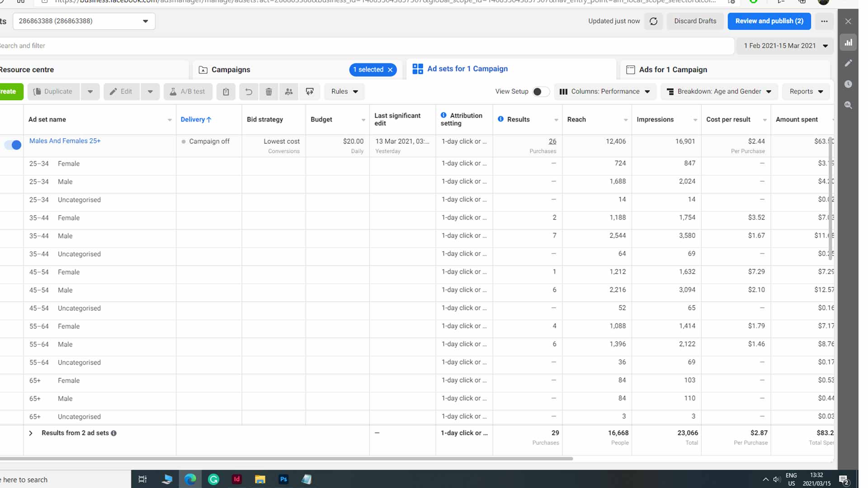Open Photoshop from the taskbar
The image size is (868, 488).
pos(283,479)
